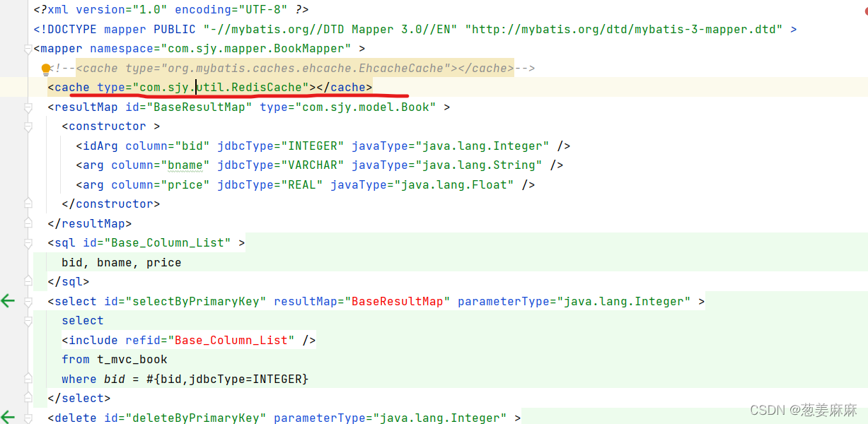The image size is (868, 424).
Task: Click the "REAL" jdbcType value
Action: tap(302, 185)
